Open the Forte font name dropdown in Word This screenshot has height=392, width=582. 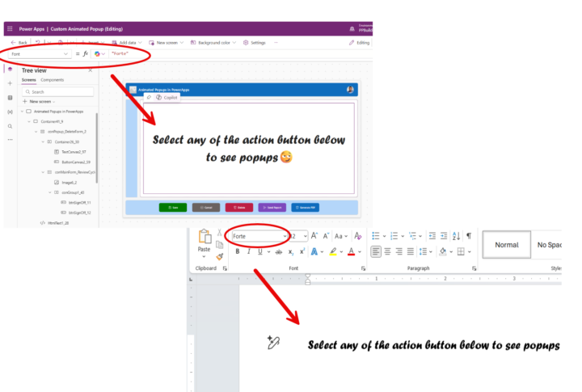point(285,237)
